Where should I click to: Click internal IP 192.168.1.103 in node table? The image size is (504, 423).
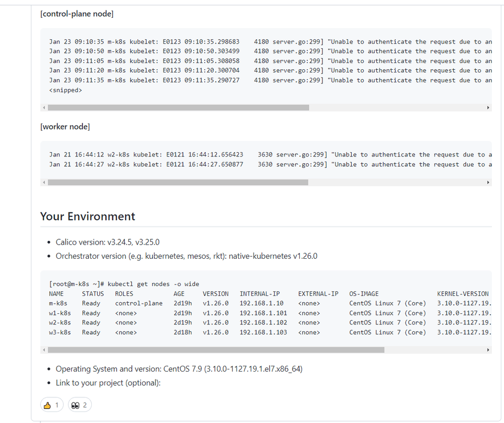263,332
